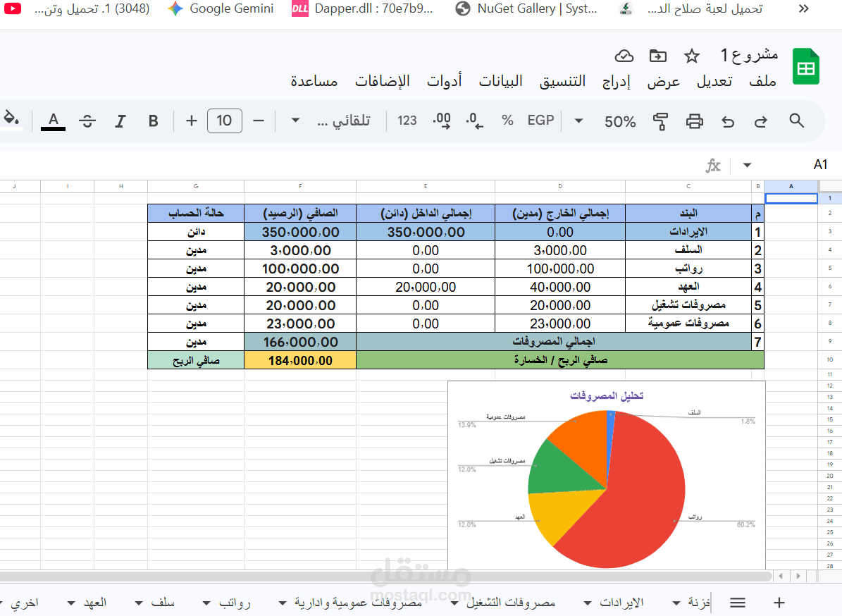Open the التنسيق (Format) menu
This screenshot has width=842, height=616.
click(562, 81)
